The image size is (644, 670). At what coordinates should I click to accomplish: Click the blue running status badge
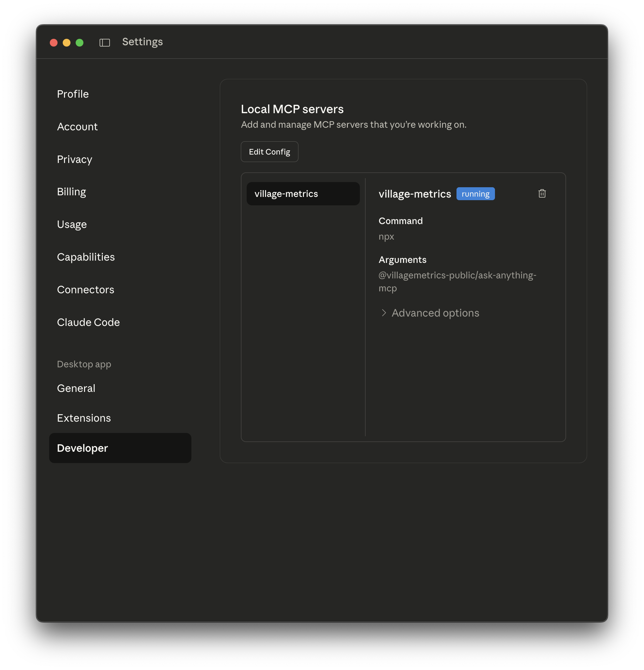476,193
